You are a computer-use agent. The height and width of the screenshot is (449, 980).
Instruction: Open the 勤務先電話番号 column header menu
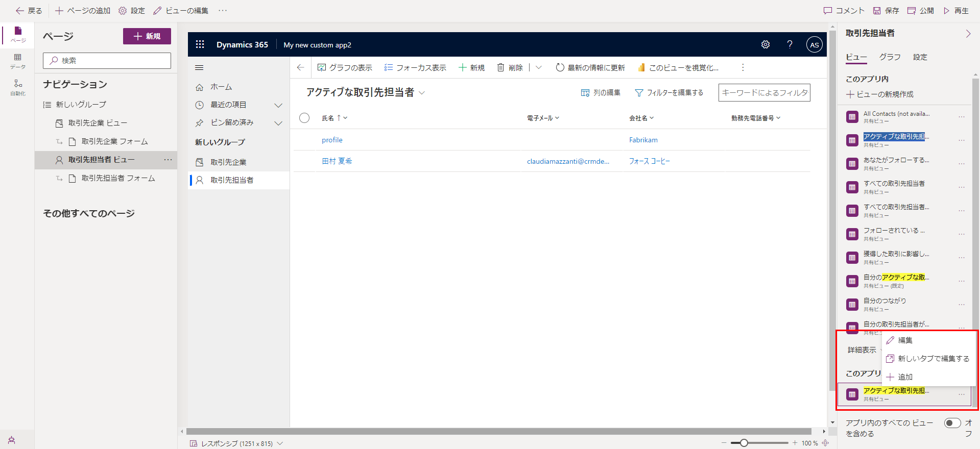pyautogui.click(x=756, y=118)
